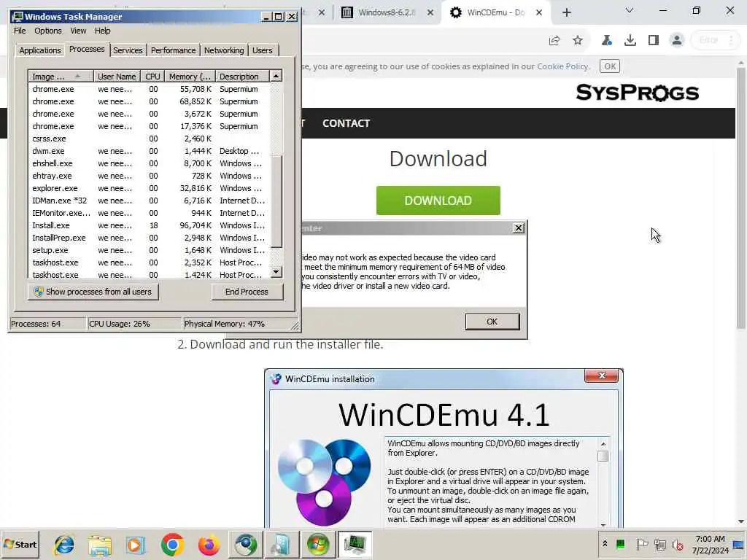Click the Windows Media Center taskbar icon
This screenshot has width=747, height=560.
pos(318,544)
